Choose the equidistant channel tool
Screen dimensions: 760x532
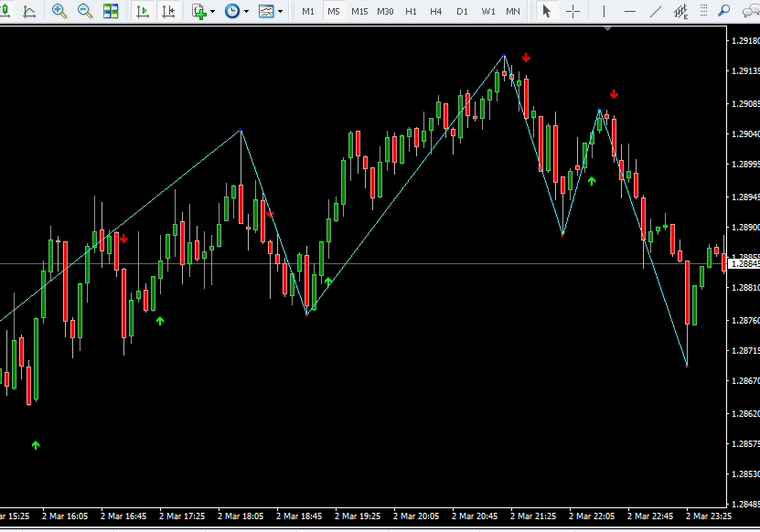pos(681,11)
